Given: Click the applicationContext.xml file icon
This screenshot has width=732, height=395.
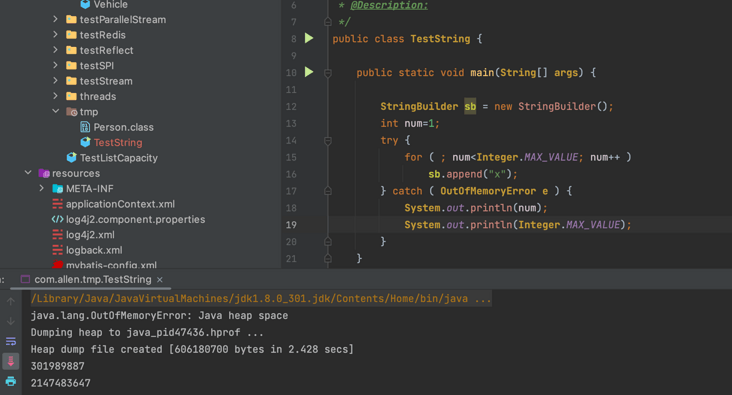Looking at the screenshot, I should tap(57, 204).
